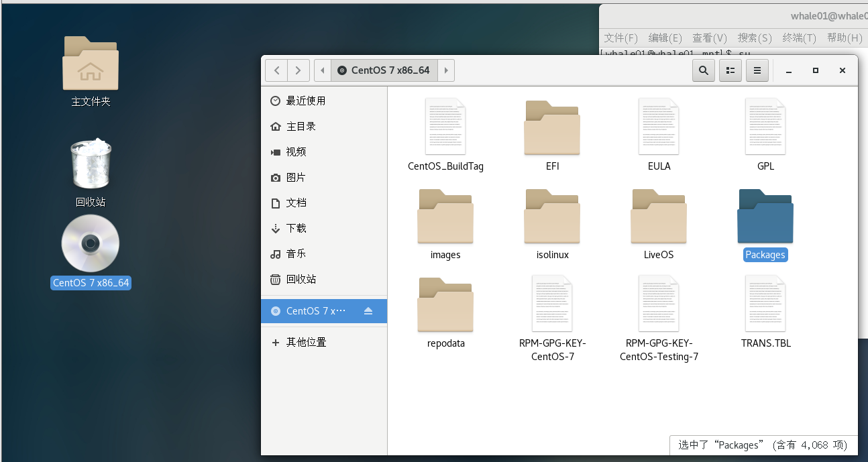Image resolution: width=868 pixels, height=462 pixels.
Task: Open 视频 in the sidebar
Action: pyautogui.click(x=324, y=152)
